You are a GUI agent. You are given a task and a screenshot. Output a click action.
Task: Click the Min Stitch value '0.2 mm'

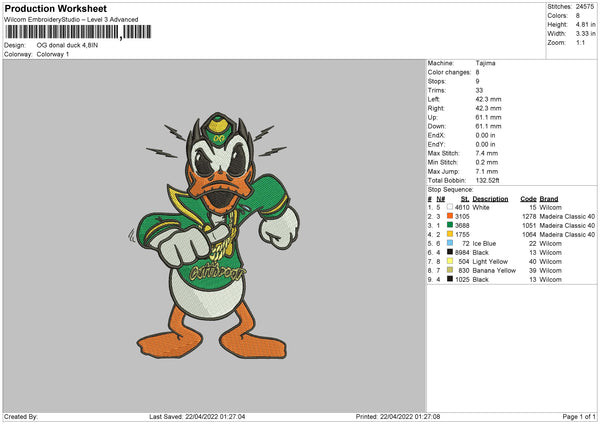(487, 162)
